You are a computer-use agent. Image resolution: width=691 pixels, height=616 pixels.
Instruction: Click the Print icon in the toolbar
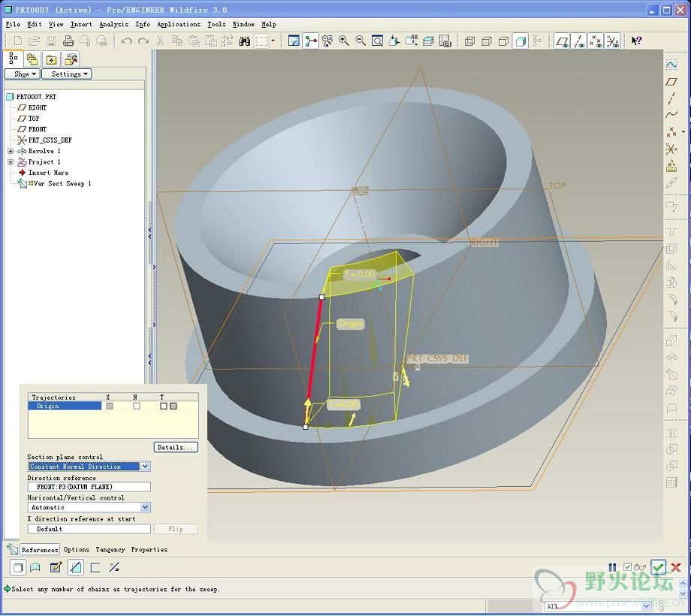(68, 41)
